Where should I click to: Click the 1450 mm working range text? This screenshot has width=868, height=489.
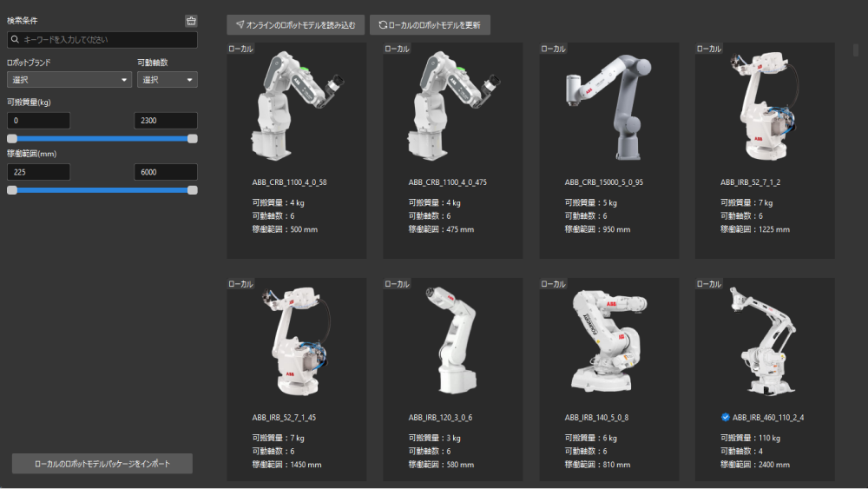[x=306, y=465]
